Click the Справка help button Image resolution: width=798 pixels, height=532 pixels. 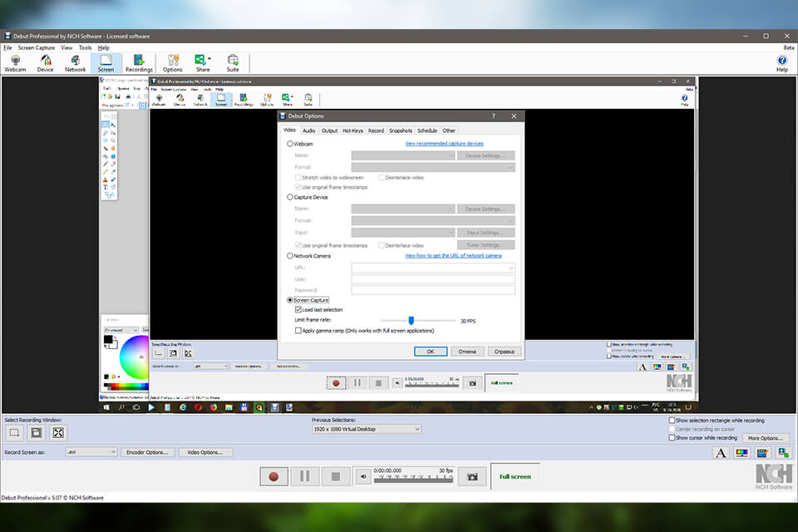click(x=505, y=352)
